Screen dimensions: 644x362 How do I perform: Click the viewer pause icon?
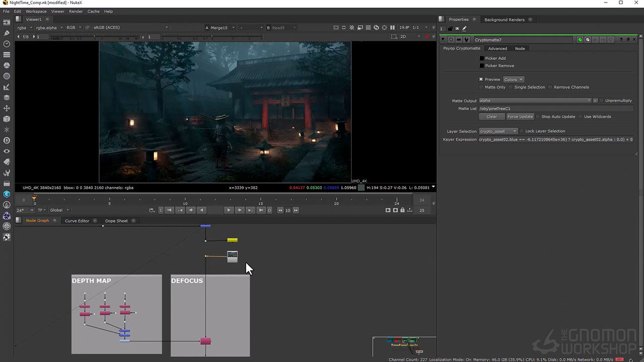click(x=392, y=28)
